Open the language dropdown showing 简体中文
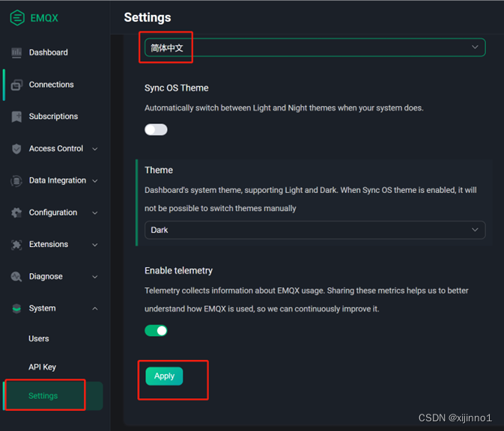The image size is (504, 431). coord(315,48)
